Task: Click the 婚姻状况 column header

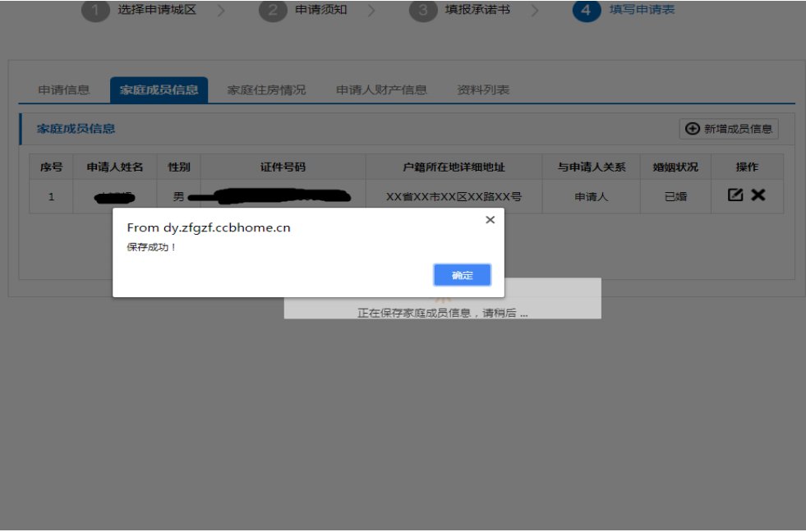Action: (x=675, y=167)
